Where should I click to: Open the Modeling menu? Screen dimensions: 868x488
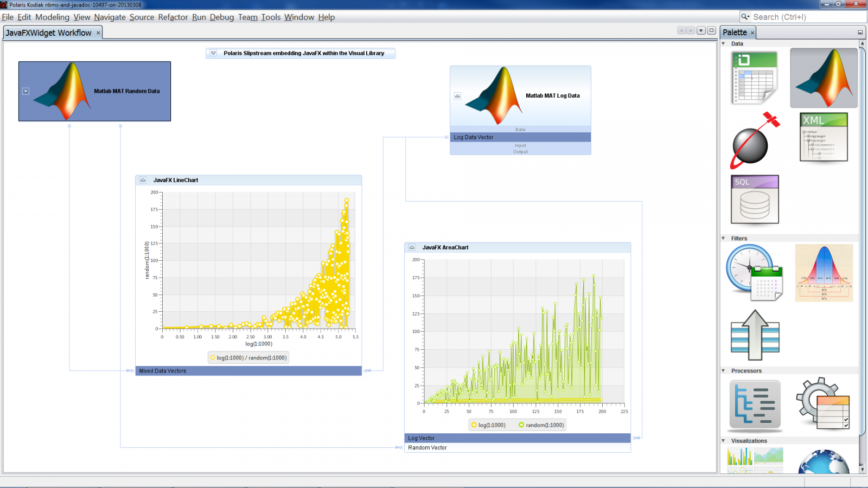click(52, 17)
